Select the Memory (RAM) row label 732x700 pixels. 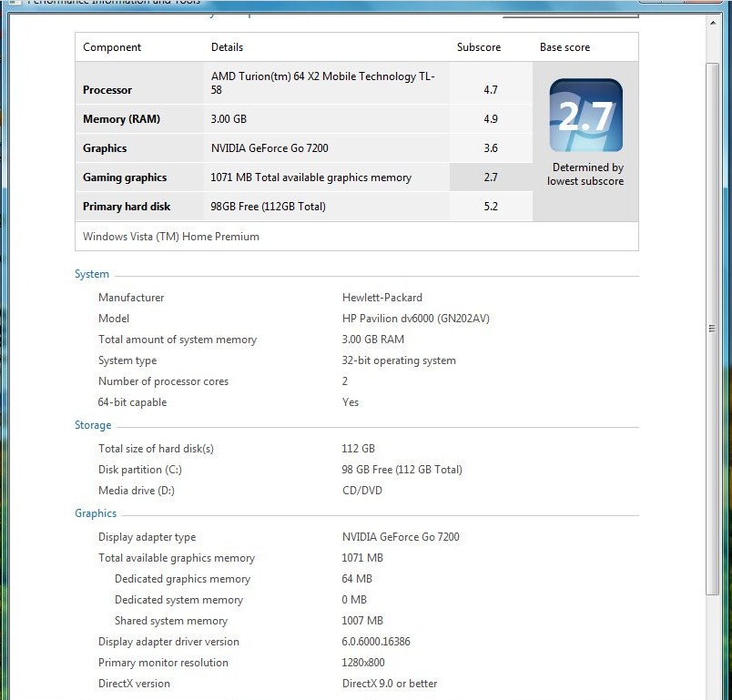click(121, 119)
